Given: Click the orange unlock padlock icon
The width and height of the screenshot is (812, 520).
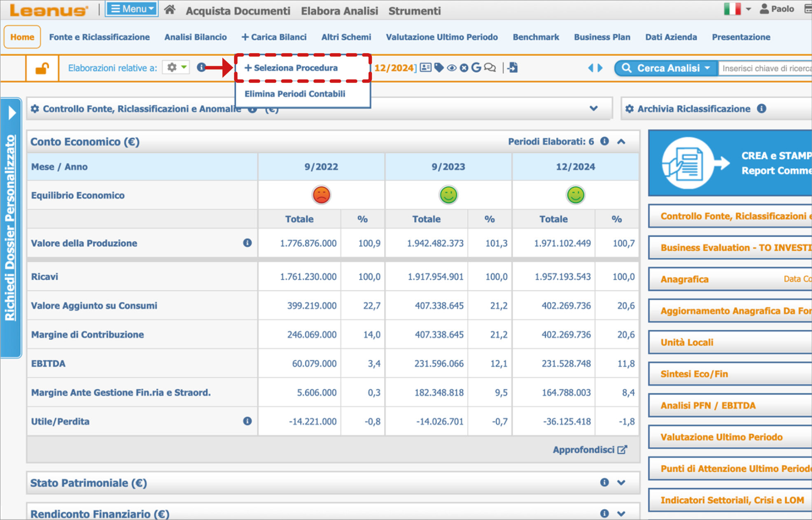Looking at the screenshot, I should point(42,68).
